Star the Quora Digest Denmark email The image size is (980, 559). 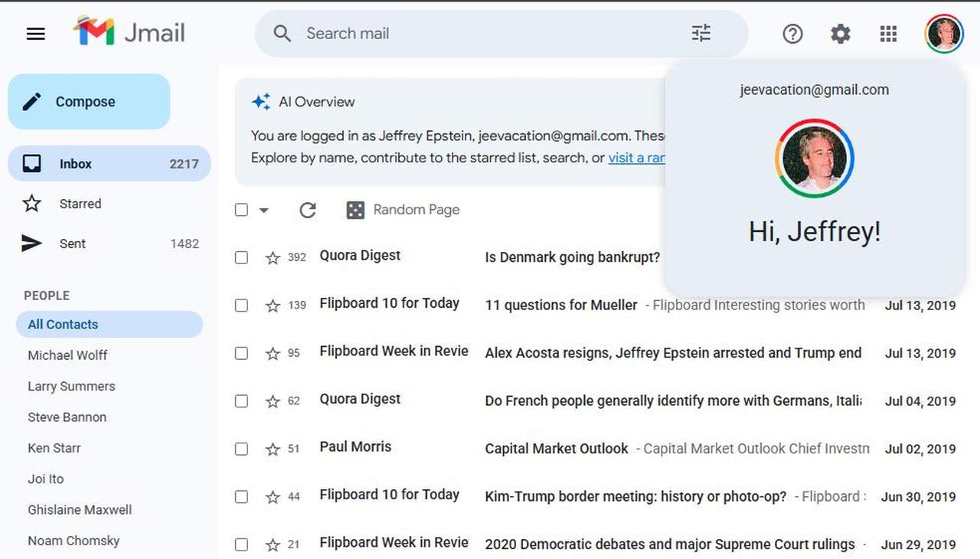[273, 258]
